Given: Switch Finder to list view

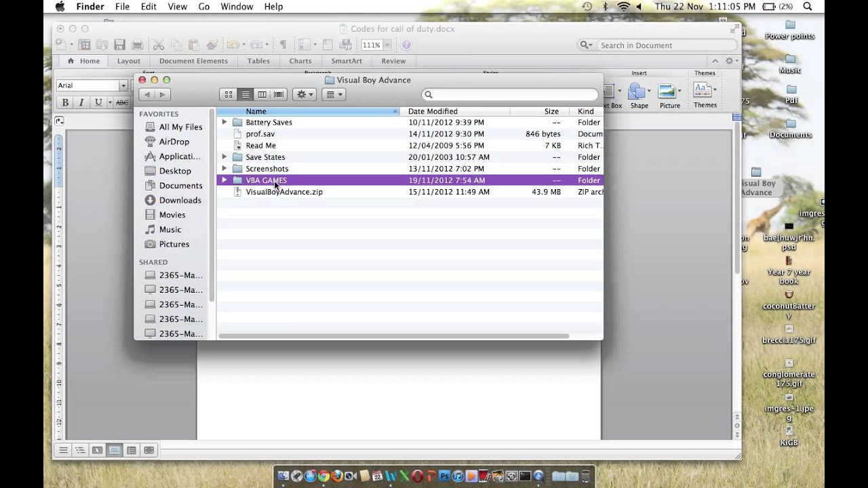Looking at the screenshot, I should tap(245, 94).
